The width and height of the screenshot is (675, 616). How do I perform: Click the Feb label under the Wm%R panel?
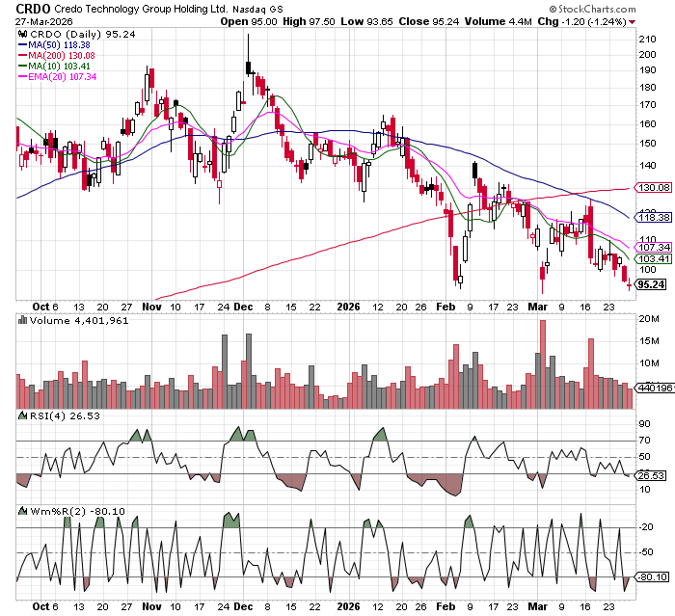[x=445, y=606]
